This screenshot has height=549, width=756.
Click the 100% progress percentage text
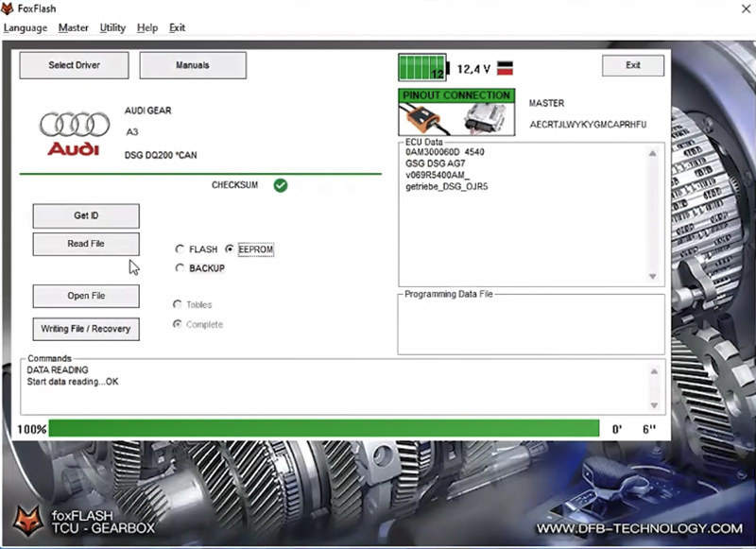point(32,429)
